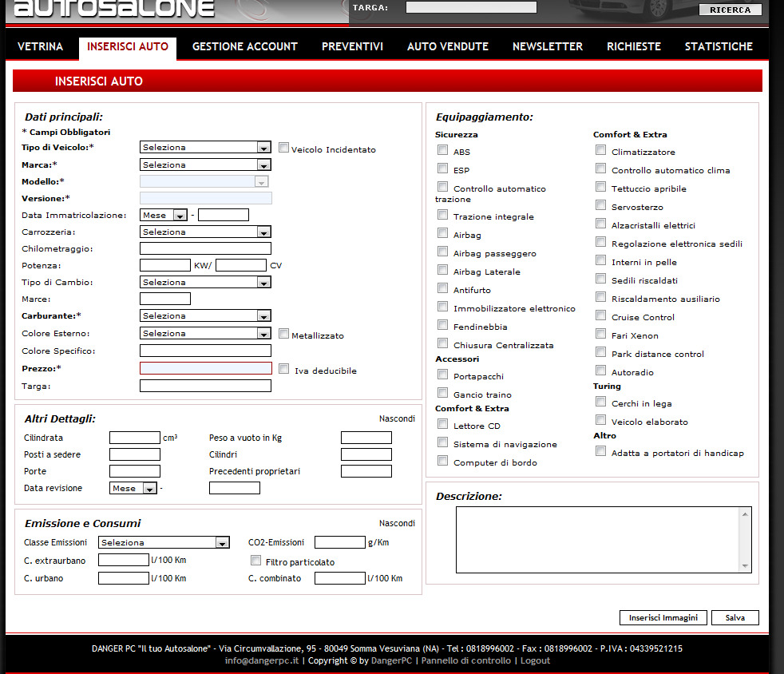Open the Gestione Account tab

(245, 46)
